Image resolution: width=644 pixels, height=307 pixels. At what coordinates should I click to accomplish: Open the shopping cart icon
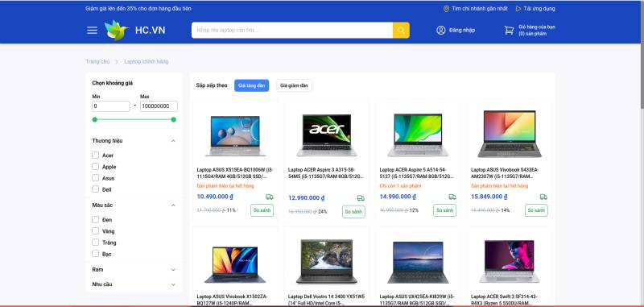[x=509, y=30]
